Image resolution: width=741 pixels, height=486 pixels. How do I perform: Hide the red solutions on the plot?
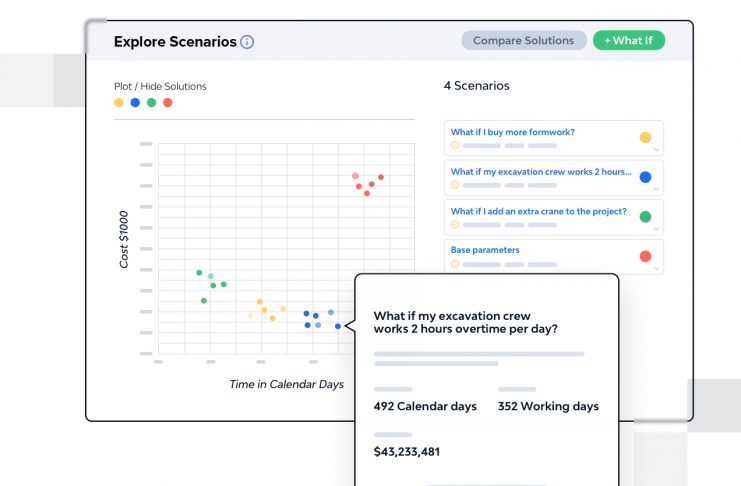[167, 102]
